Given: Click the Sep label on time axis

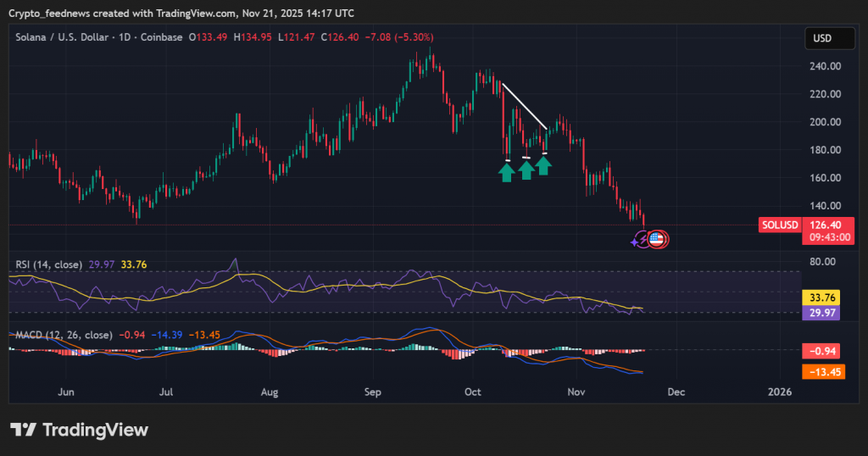Looking at the screenshot, I should (373, 392).
